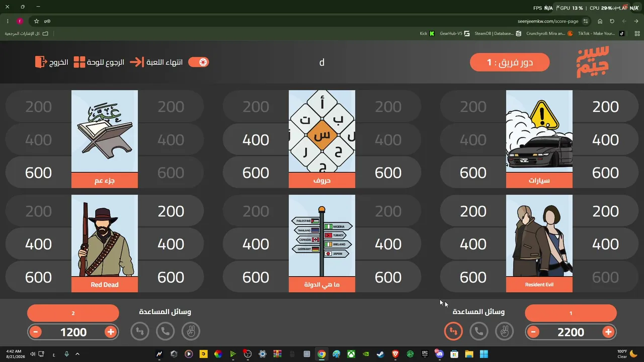Navigate forward in the browser
The image size is (644, 362).
[x=624, y=21]
